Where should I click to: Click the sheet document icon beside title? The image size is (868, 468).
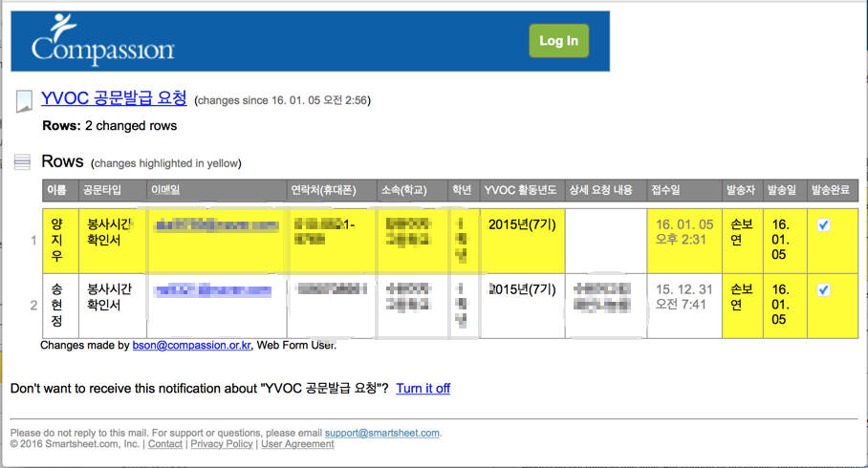tap(24, 101)
